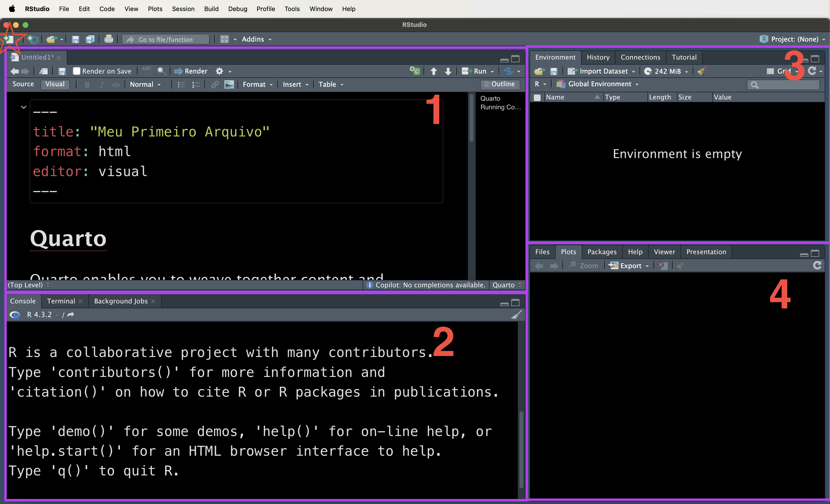Open the Table dropdown

[x=331, y=84]
